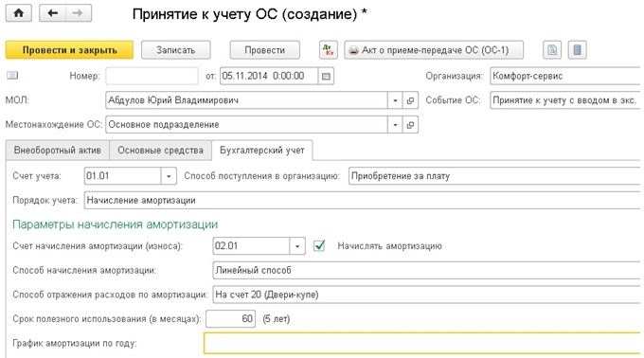Click the Записать button
Image resolution: width=644 pixels, height=358 pixels.
[176, 50]
